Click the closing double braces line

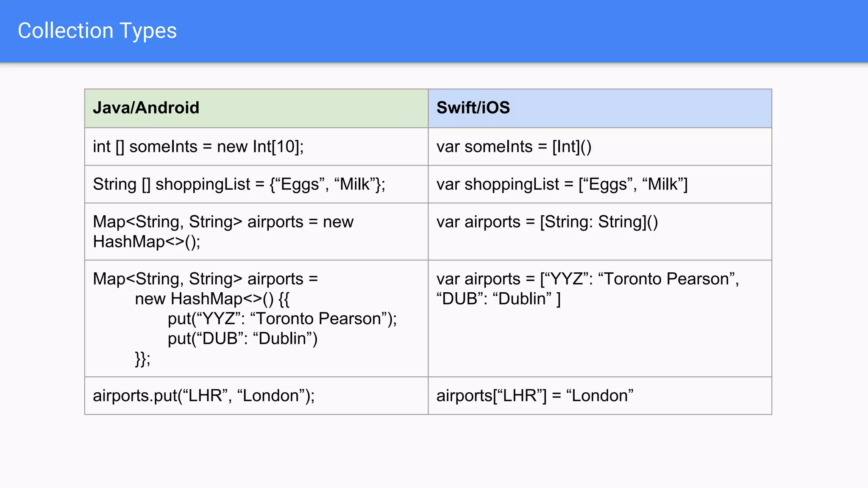(x=142, y=358)
